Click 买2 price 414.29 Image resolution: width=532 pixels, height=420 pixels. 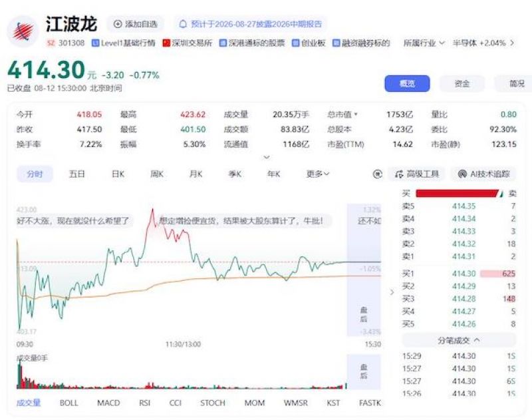464,286
